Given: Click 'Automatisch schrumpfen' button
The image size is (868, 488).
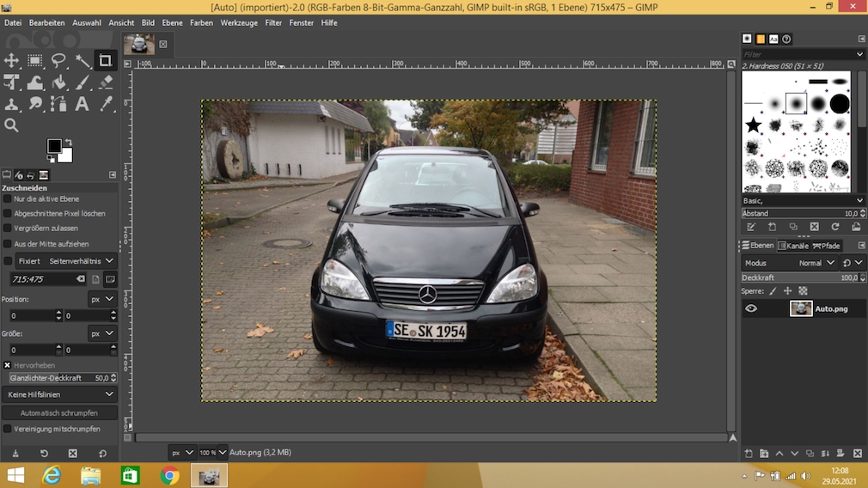Looking at the screenshot, I should (60, 412).
